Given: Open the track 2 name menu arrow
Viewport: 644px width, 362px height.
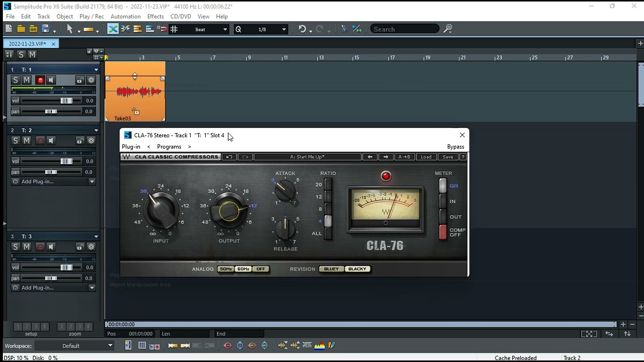Looking at the screenshot, I should coord(96,130).
